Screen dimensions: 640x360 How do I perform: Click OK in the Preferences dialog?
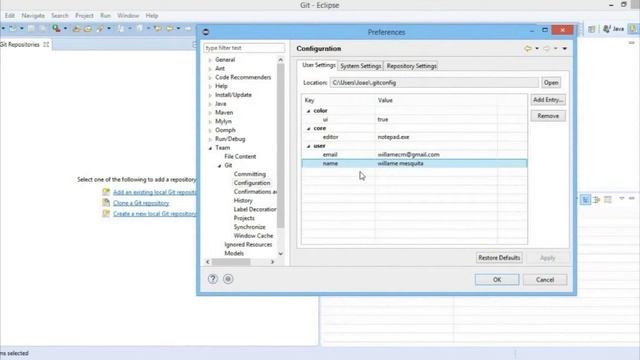(x=497, y=280)
